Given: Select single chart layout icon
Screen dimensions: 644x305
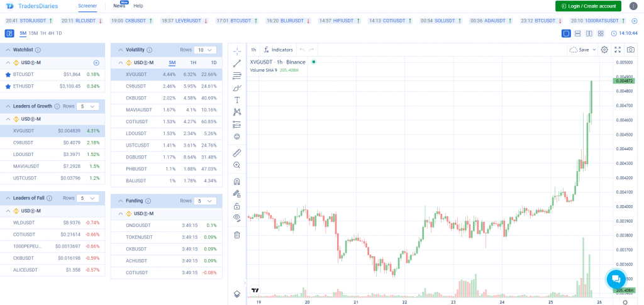Looking at the screenshot, I should [x=567, y=33].
